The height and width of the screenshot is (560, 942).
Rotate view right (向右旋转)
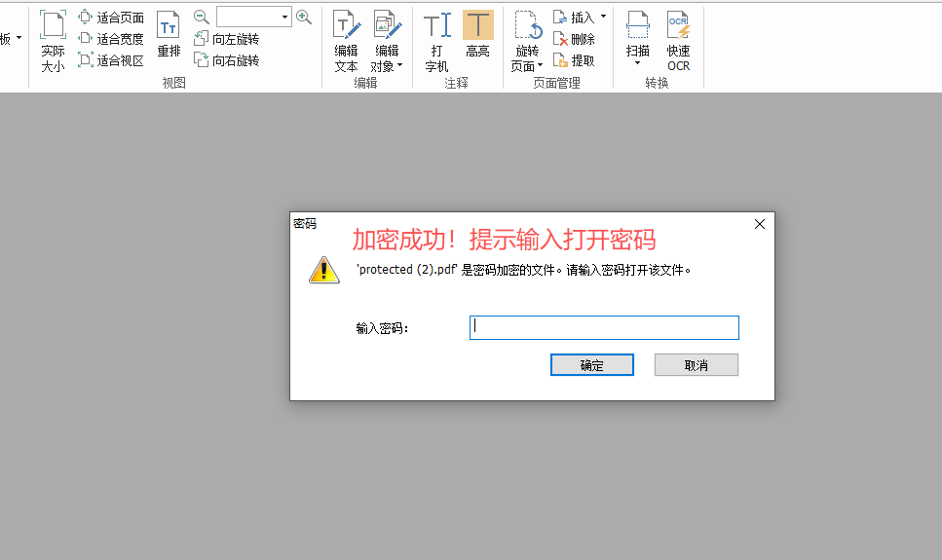(x=226, y=60)
